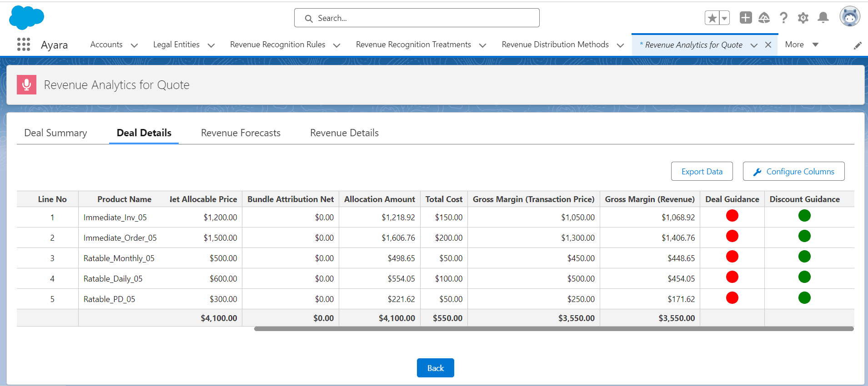Click the Salesforce cloud logo
This screenshot has height=386, width=868.
26,18
